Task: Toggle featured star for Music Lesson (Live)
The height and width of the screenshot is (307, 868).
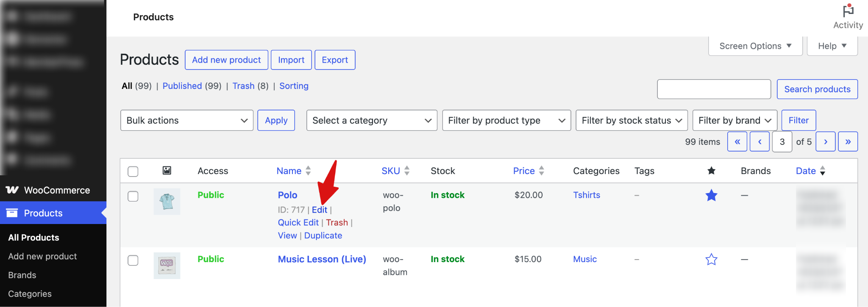Action: pyautogui.click(x=712, y=259)
